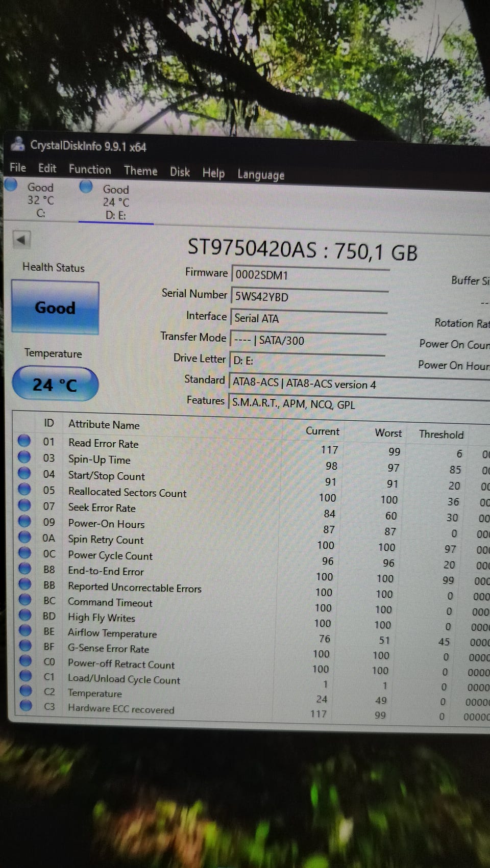Image resolution: width=490 pixels, height=868 pixels.
Task: Select the Start/Stop Count row text
Action: click(106, 476)
